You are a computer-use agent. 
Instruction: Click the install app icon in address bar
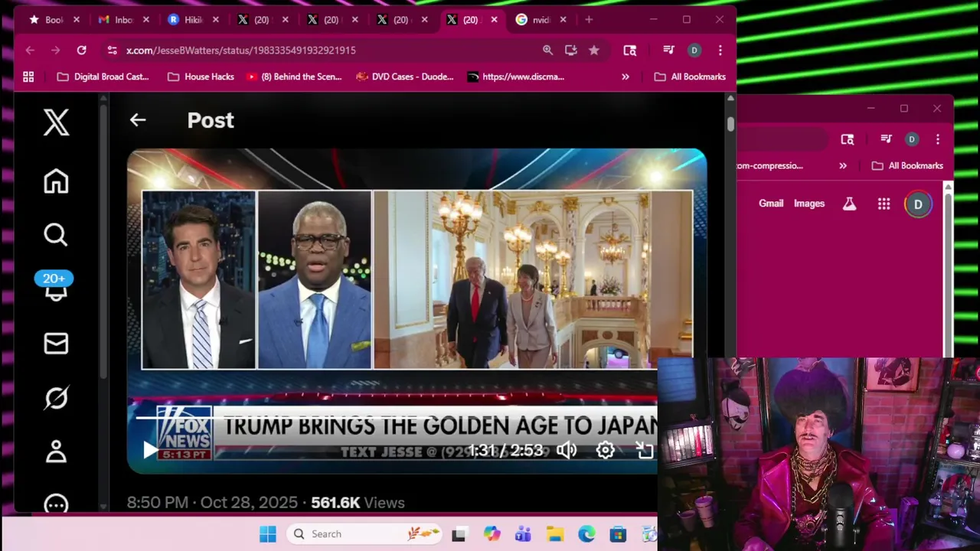[x=570, y=50]
